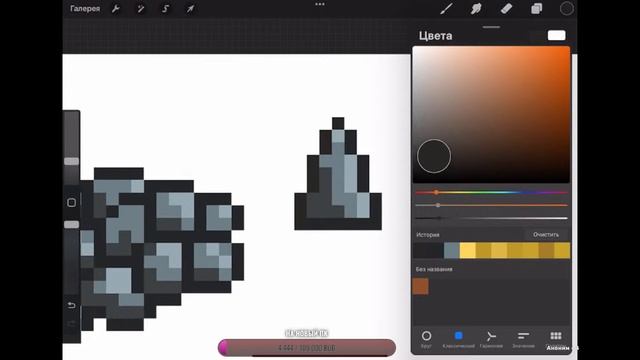Open the Layers panel
The width and height of the screenshot is (640, 360).
click(x=536, y=9)
